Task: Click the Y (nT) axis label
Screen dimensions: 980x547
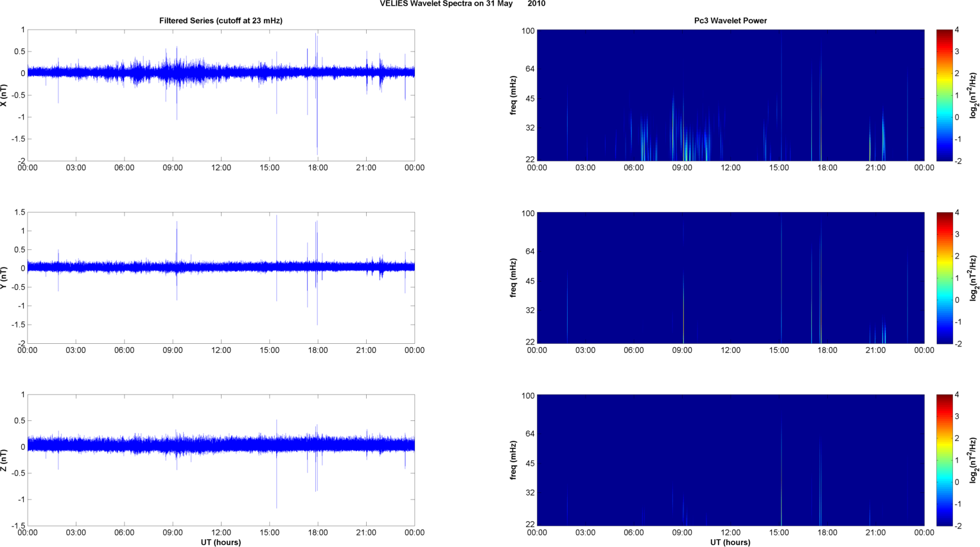Action: coord(4,278)
